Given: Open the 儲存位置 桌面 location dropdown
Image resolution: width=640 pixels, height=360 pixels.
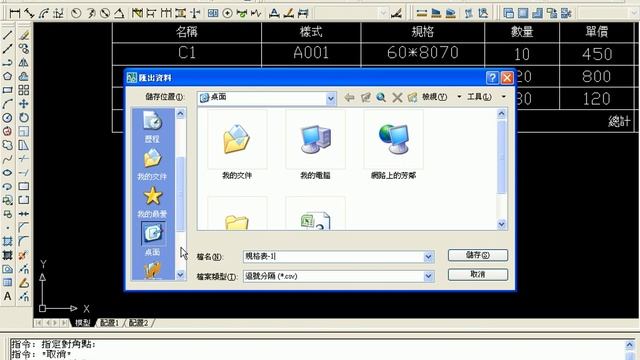Looking at the screenshot, I should 331,98.
